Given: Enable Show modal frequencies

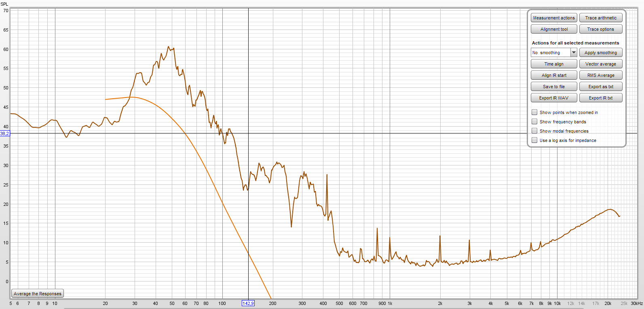Looking at the screenshot, I should [534, 131].
